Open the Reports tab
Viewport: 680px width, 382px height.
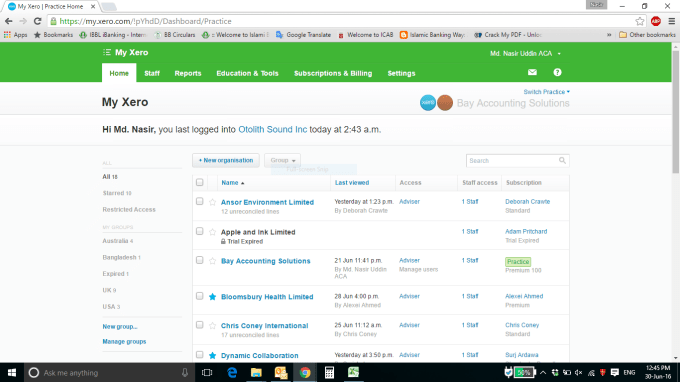(188, 73)
